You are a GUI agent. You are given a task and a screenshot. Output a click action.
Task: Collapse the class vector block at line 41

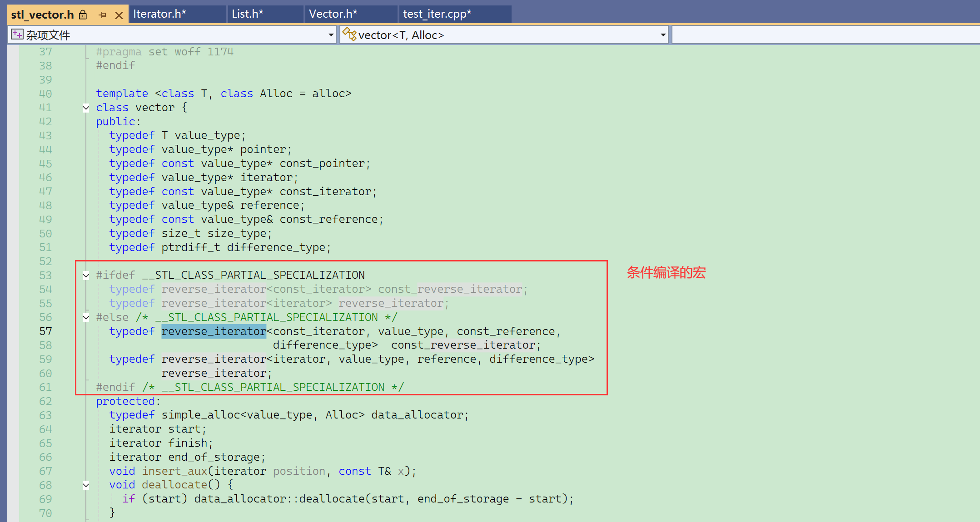(86, 108)
